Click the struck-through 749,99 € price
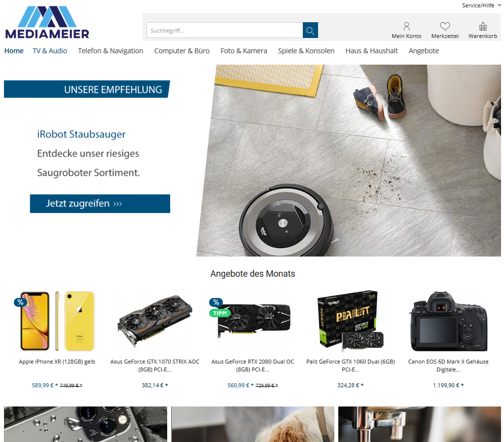Screen dimensions: 504x442 click(x=71, y=385)
